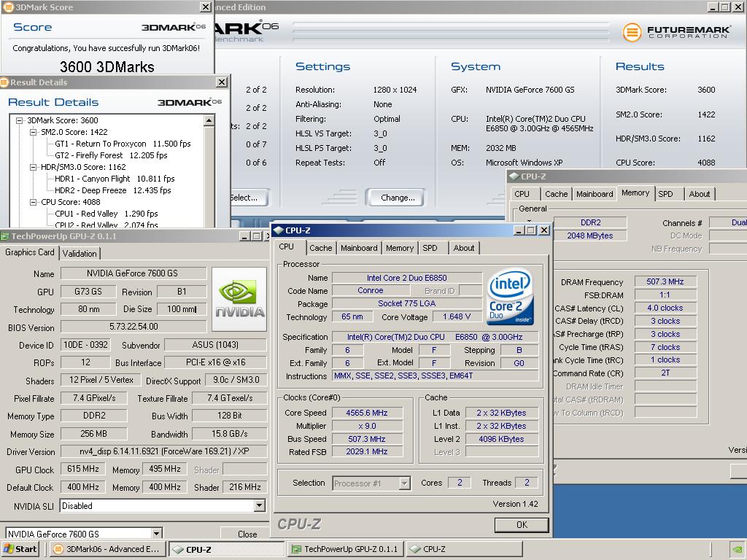Viewport: 747px width, 560px height.
Task: Collapse the 3DMark Score: 3600 tree node
Action: [20, 120]
